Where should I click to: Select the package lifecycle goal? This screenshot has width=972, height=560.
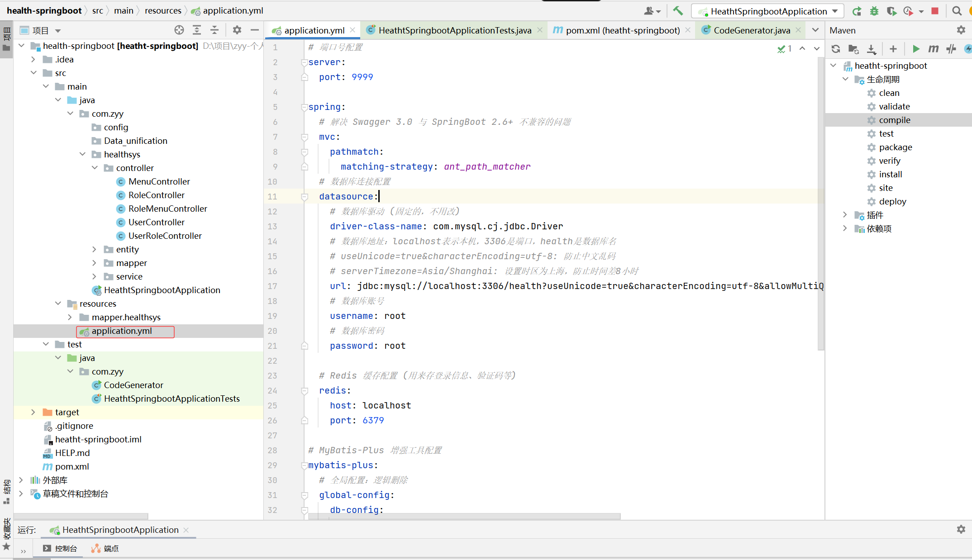[895, 147]
